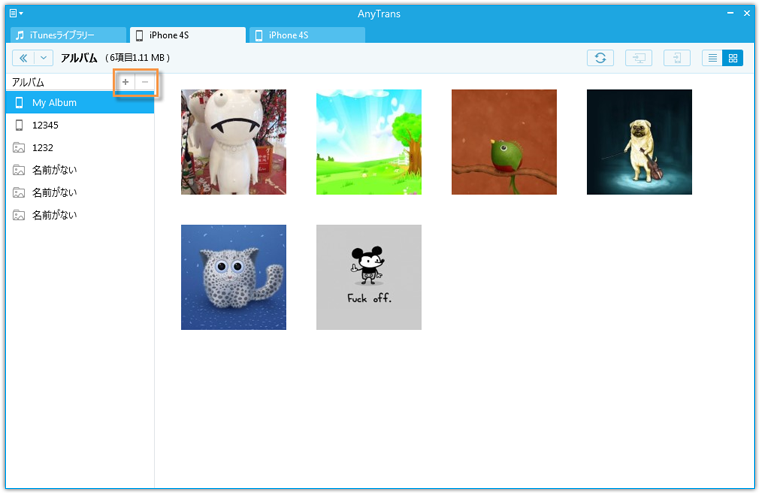Select the active iPhone 4S tab
The image size is (760, 494).
tap(188, 35)
